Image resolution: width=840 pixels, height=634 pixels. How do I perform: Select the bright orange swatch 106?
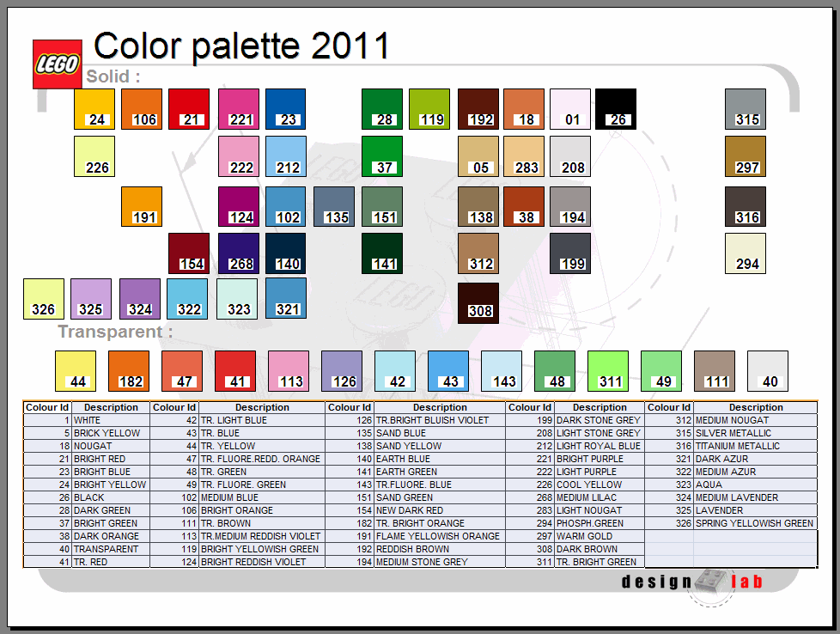pyautogui.click(x=142, y=109)
